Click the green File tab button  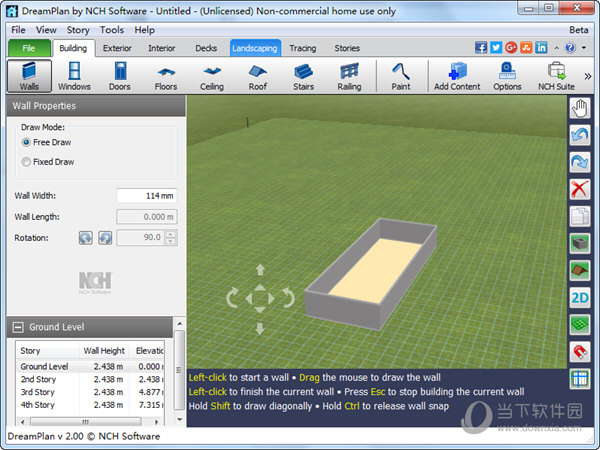click(29, 48)
